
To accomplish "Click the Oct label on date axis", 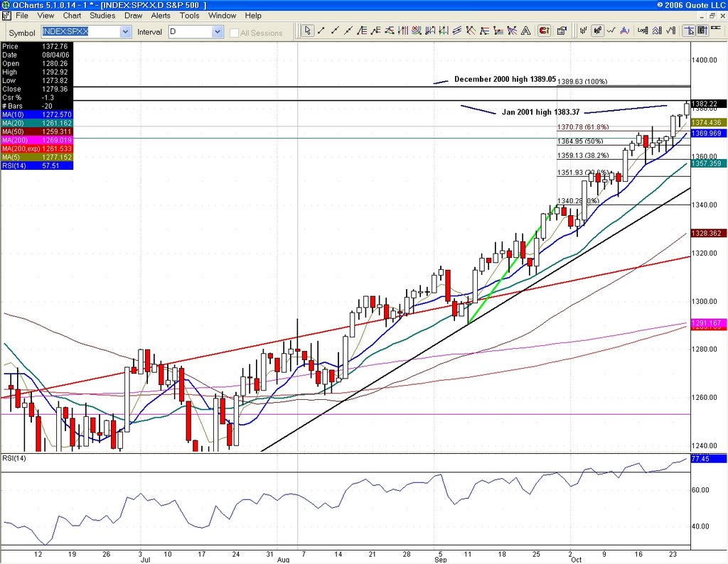I will coord(576,560).
